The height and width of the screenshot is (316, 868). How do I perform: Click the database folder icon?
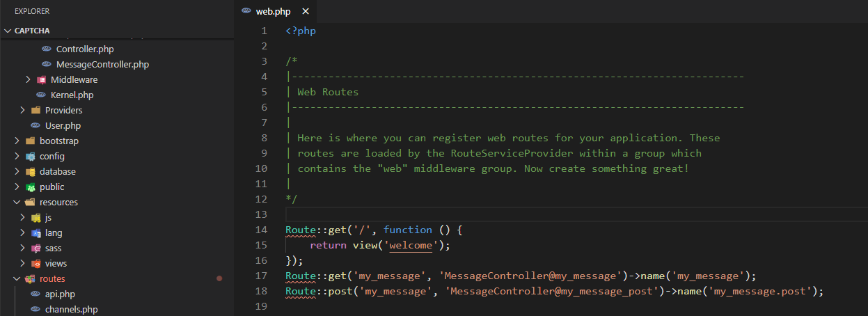[31, 171]
